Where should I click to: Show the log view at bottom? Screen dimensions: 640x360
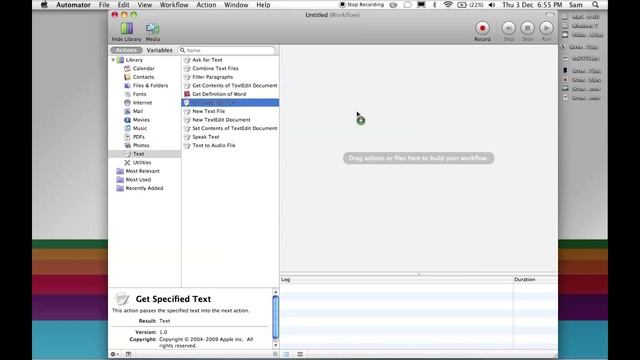(286, 354)
